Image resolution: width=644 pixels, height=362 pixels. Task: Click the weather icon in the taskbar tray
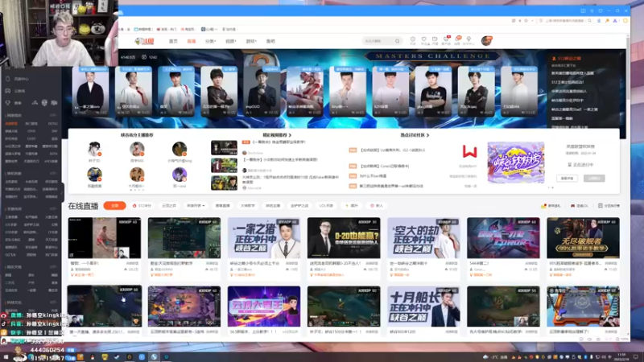(485, 357)
